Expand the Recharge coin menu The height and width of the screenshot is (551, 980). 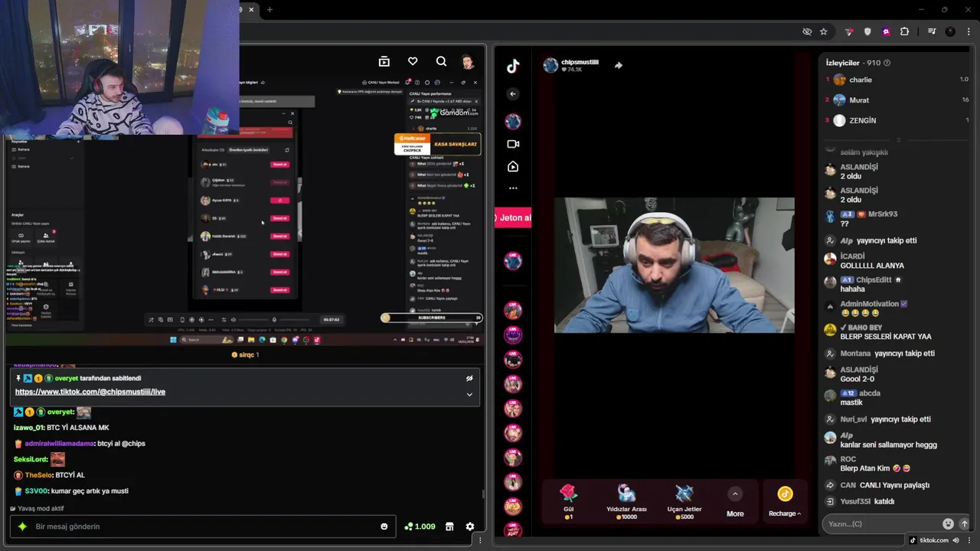point(785,502)
